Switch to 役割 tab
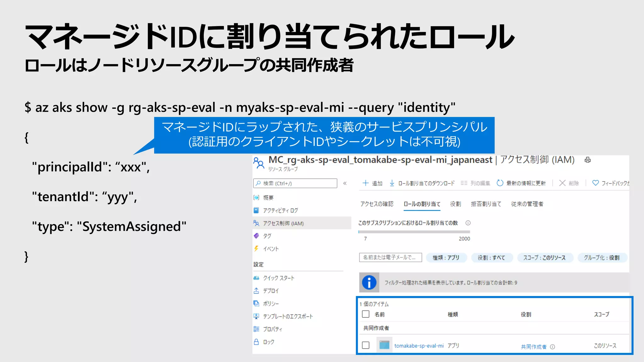The height and width of the screenshot is (362, 644). click(x=455, y=204)
